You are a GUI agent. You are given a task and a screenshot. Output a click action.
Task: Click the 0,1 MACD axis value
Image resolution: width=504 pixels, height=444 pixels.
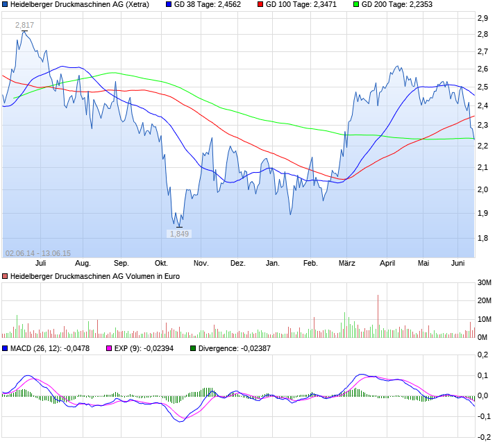click(x=482, y=375)
